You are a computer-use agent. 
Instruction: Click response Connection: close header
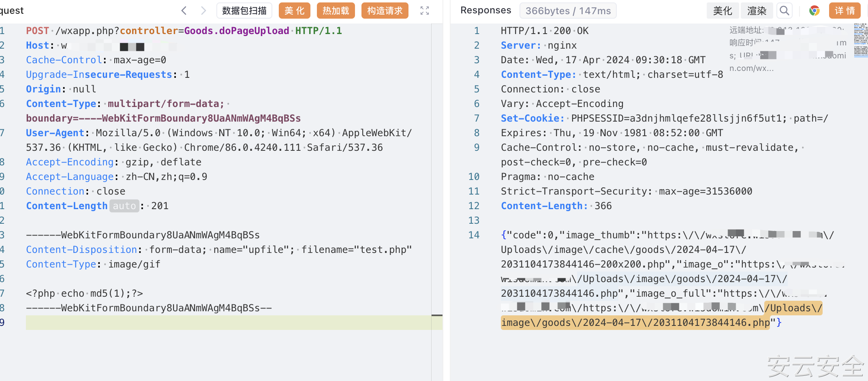pyautogui.click(x=551, y=89)
